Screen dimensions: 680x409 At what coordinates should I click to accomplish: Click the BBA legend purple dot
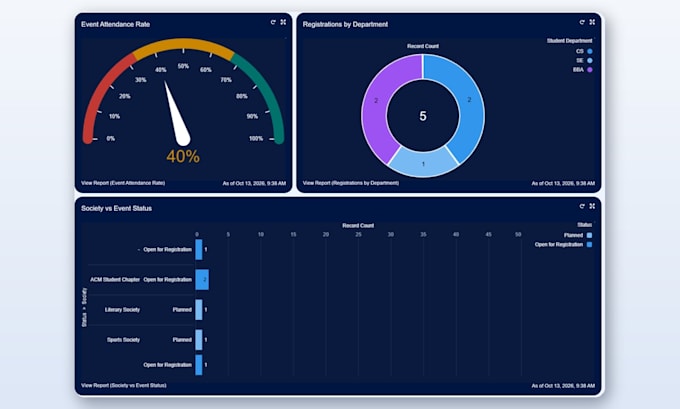(x=590, y=69)
